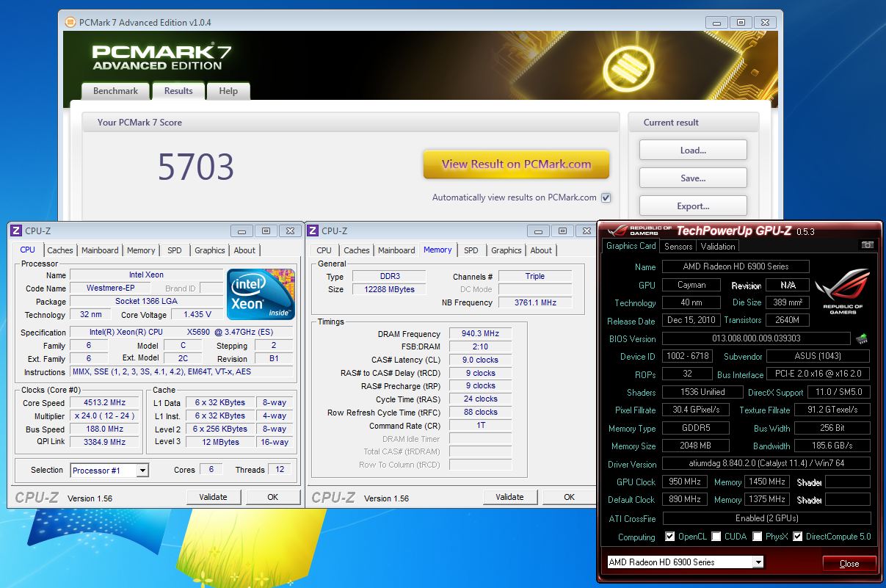Click the BIOS Version field 013.008.000.009.039303
This screenshot has height=588, width=886.
click(756, 338)
